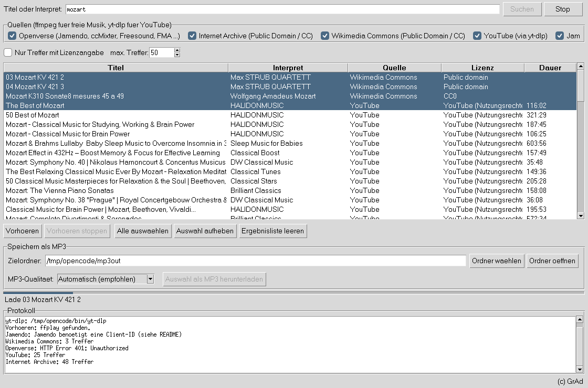Click the greyed-out Suchen button

(x=522, y=9)
